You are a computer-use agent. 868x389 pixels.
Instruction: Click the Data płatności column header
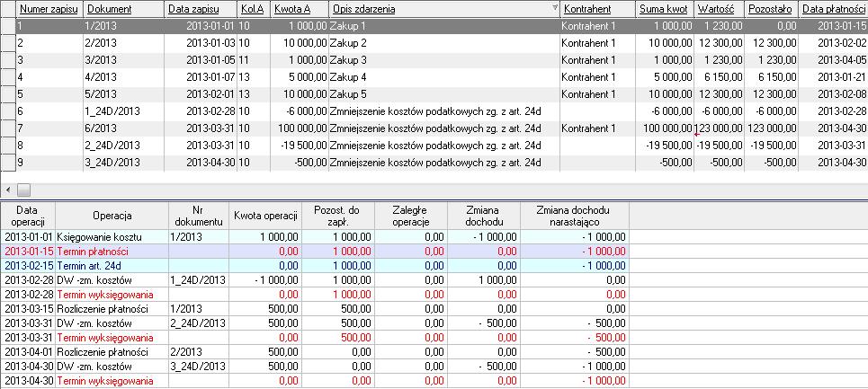coord(832,9)
